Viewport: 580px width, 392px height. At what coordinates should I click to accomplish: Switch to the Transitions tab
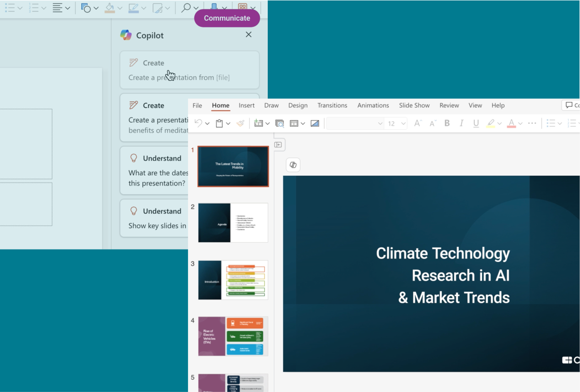[x=332, y=105]
